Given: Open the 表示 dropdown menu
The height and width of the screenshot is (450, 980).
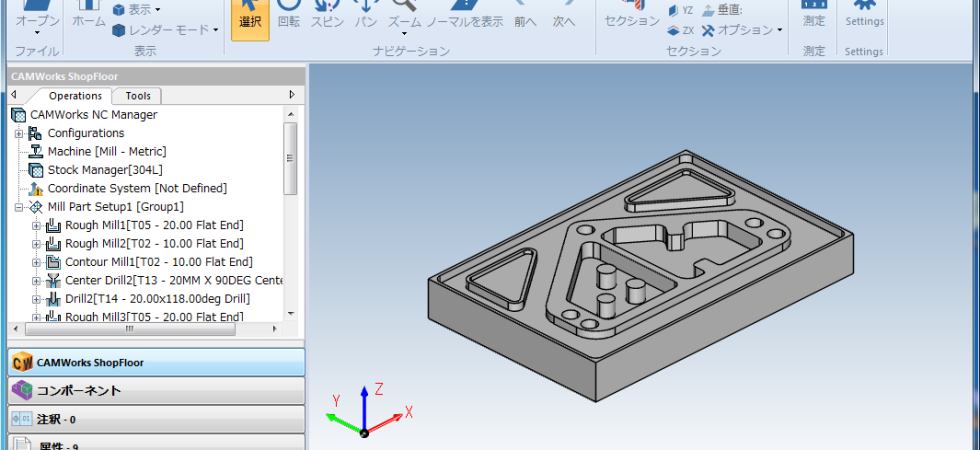Looking at the screenshot, I should tap(136, 10).
